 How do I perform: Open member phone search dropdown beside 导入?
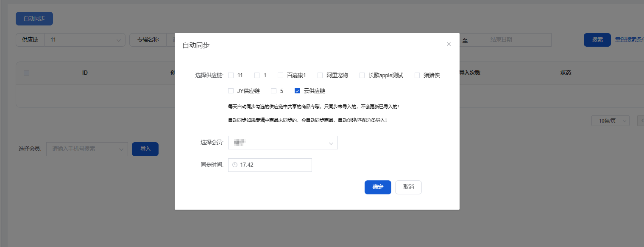tap(87, 149)
